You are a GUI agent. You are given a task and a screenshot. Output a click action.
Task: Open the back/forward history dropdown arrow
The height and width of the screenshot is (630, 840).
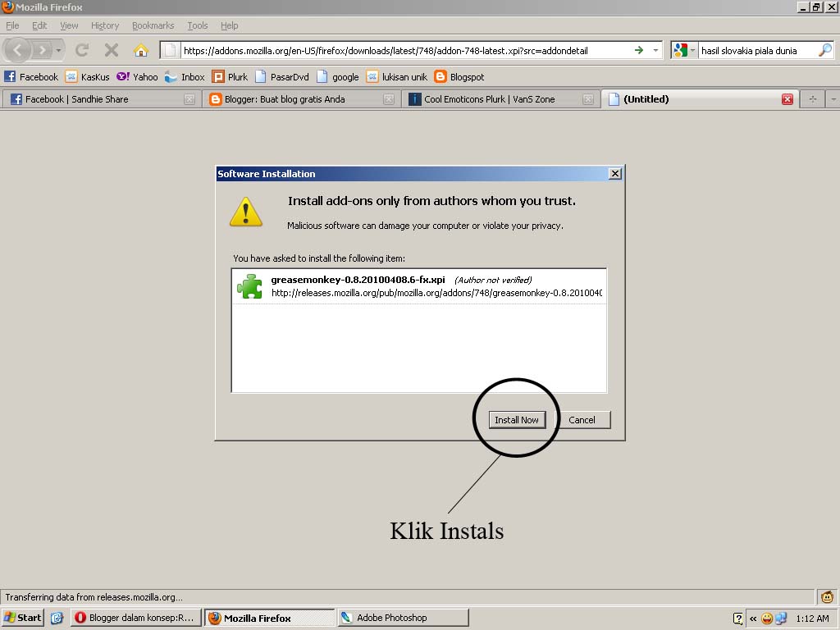tap(58, 50)
